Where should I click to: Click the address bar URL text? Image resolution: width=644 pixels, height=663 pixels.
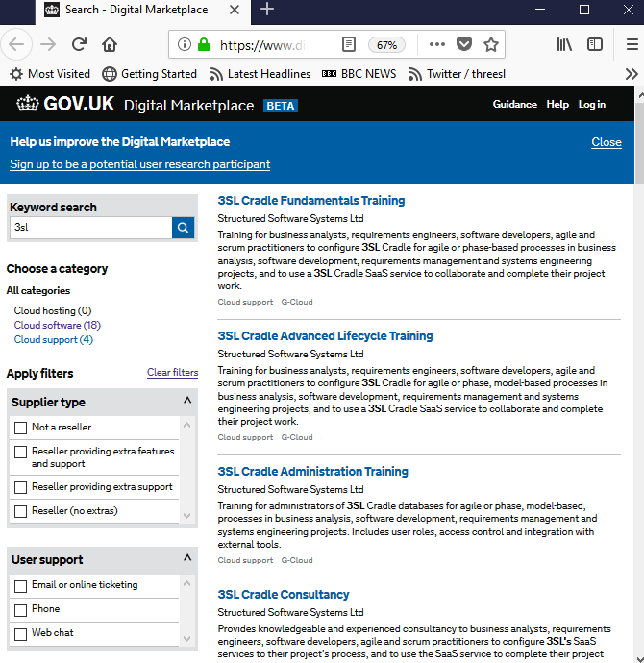tap(262, 45)
